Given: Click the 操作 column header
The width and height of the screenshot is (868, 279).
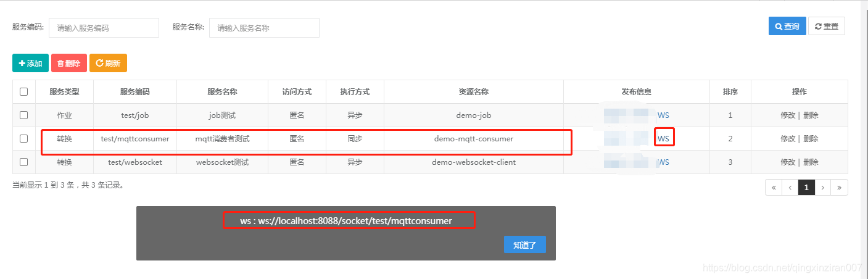Looking at the screenshot, I should pyautogui.click(x=800, y=91).
